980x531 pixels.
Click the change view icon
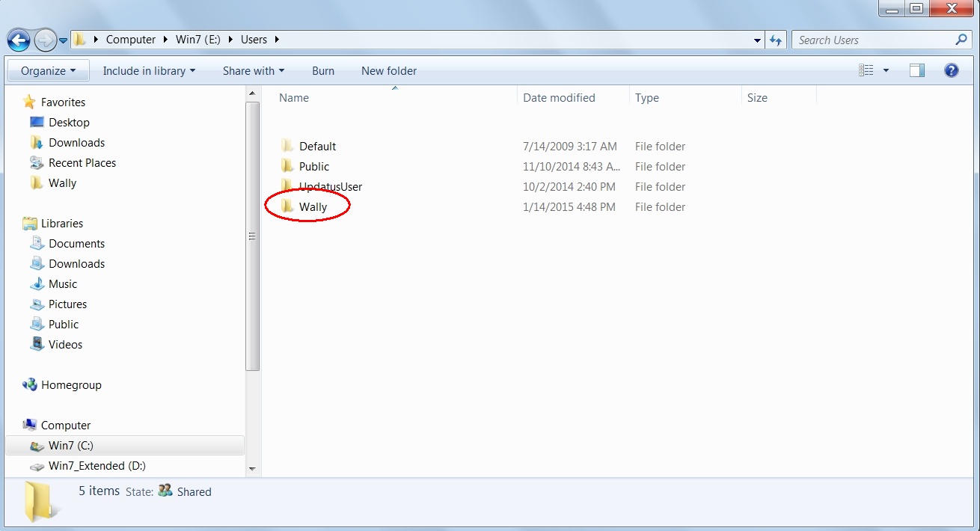[x=866, y=70]
